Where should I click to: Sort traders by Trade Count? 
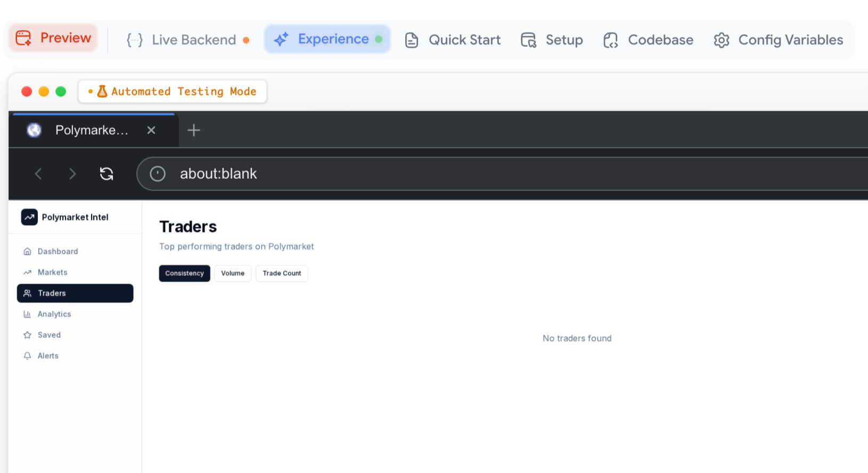[282, 273]
